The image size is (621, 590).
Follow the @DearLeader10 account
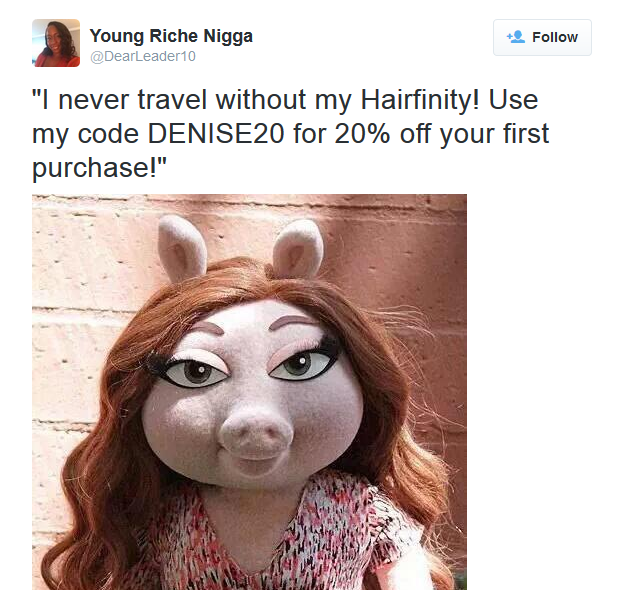[542, 37]
